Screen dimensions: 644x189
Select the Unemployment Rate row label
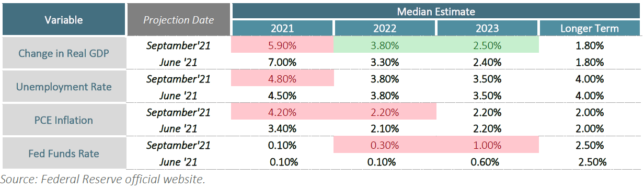pos(63,87)
